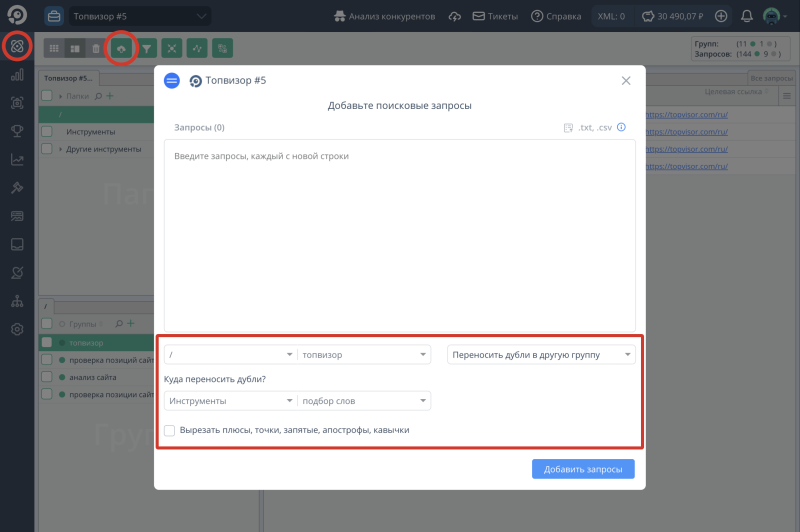Open last topvisor.com/ru/ link in list
The width and height of the screenshot is (800, 532).
[x=687, y=166]
